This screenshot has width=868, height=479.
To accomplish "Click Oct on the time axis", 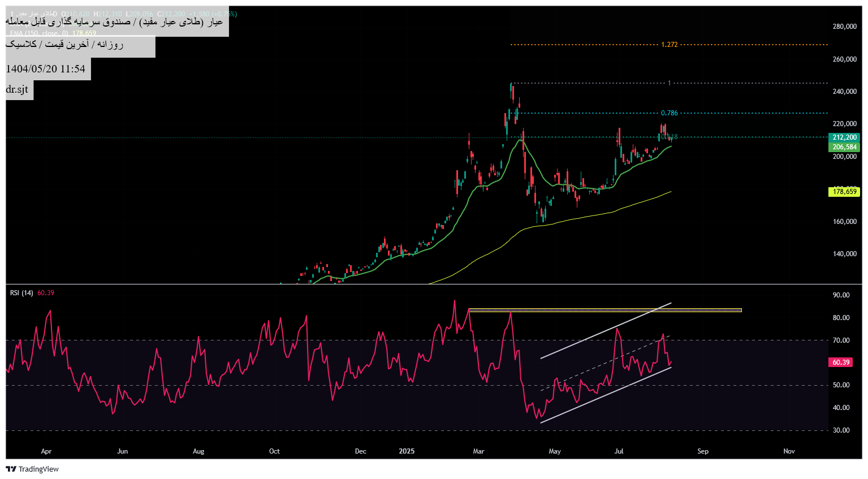I will point(274,451).
